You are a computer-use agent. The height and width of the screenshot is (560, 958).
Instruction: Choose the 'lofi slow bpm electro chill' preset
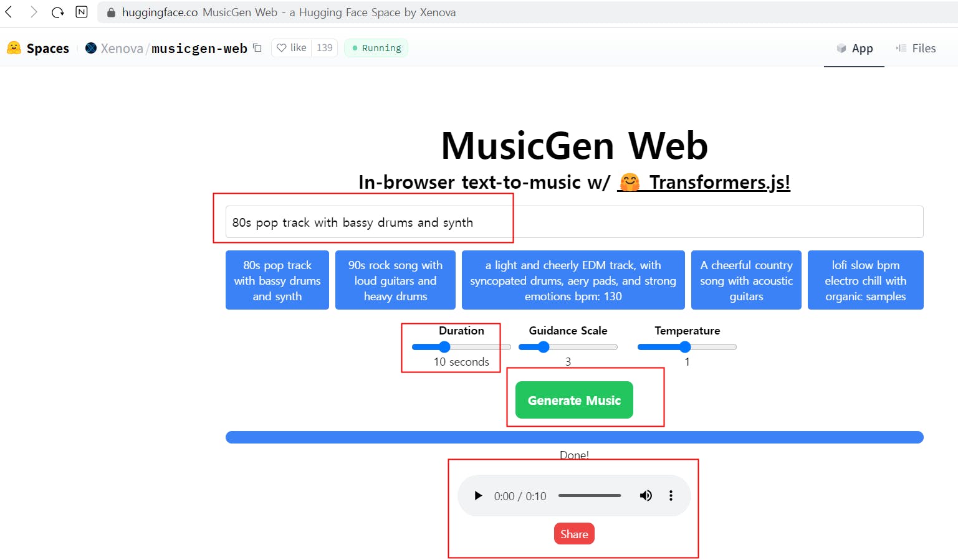pyautogui.click(x=866, y=280)
